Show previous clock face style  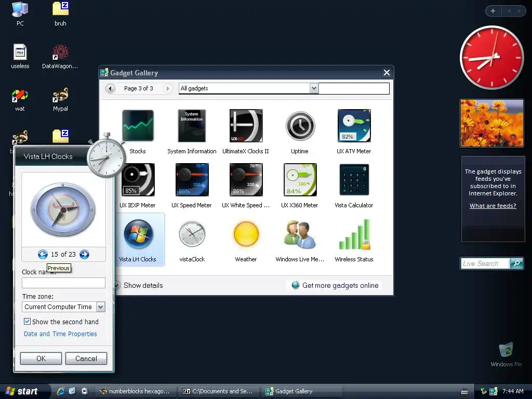[x=43, y=255]
